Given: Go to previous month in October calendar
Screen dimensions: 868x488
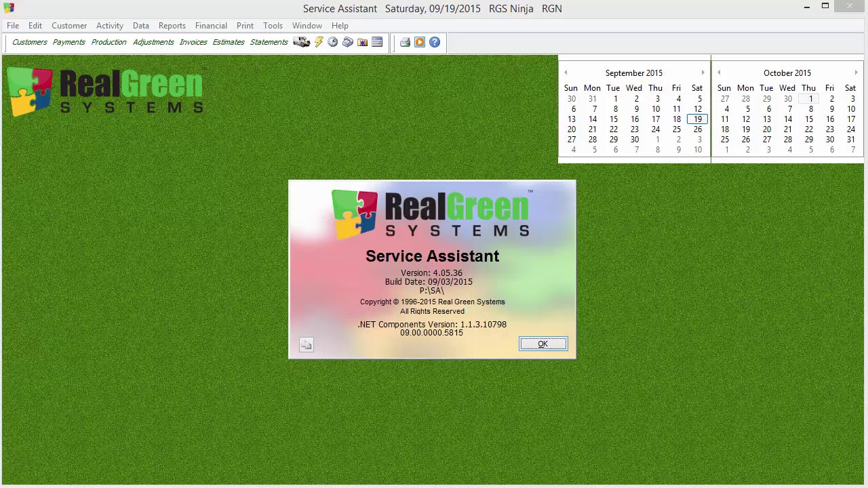Looking at the screenshot, I should (x=719, y=73).
